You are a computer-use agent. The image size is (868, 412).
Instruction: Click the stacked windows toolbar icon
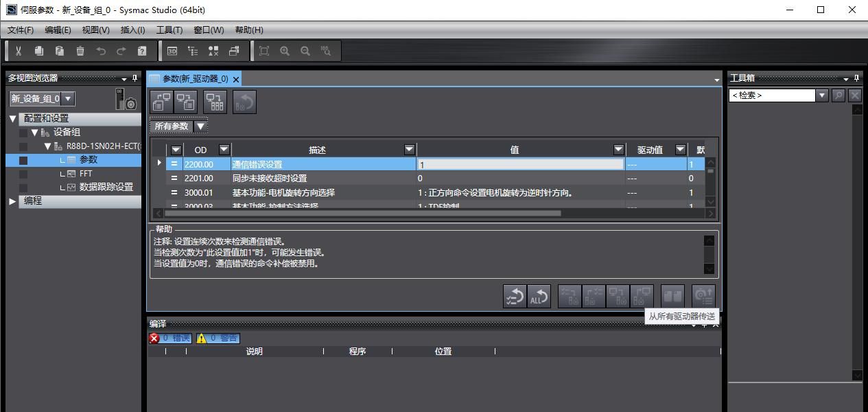(x=234, y=51)
